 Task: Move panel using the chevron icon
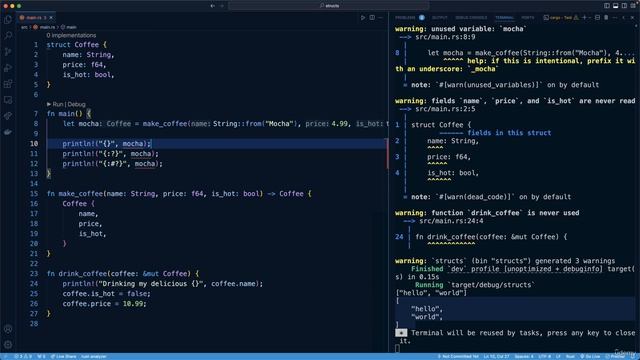tap(624, 18)
